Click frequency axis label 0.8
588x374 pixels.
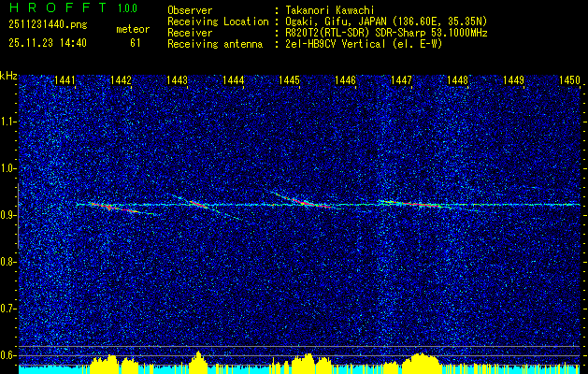(7, 262)
